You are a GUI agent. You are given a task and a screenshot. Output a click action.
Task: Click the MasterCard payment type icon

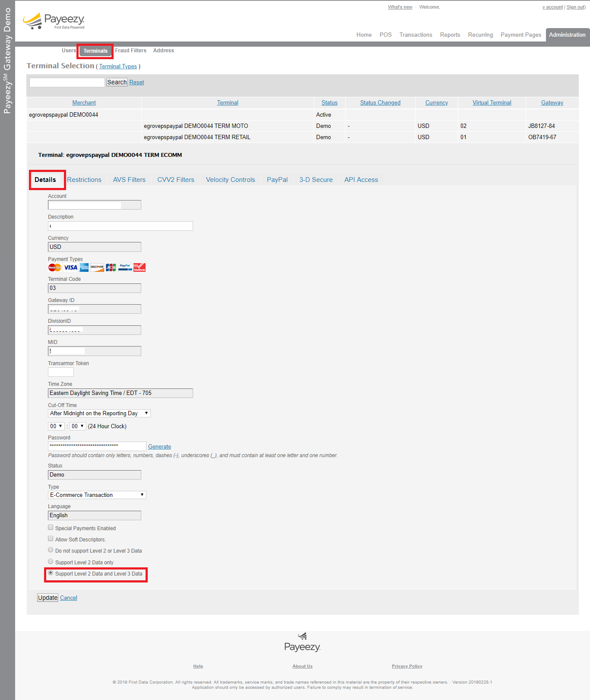[x=54, y=267]
